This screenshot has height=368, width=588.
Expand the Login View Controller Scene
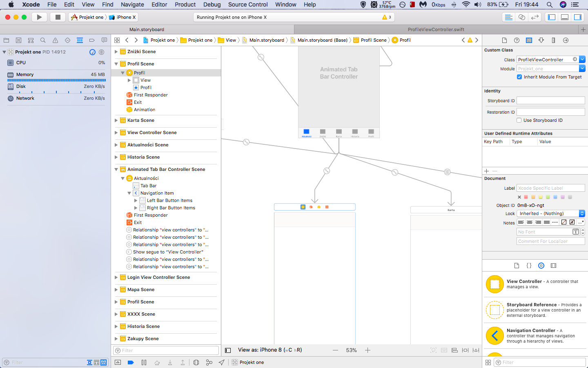[x=116, y=277]
